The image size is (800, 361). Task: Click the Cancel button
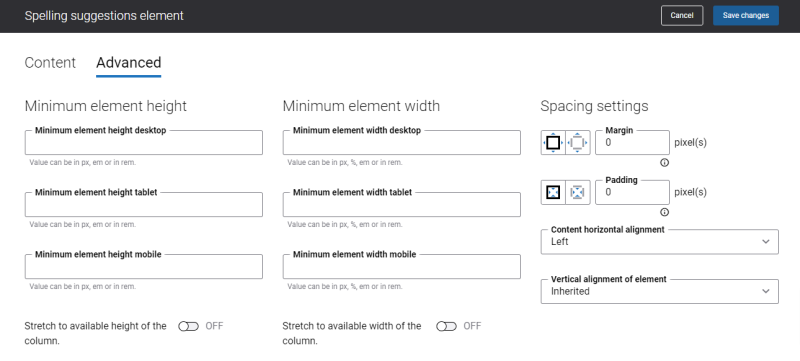(x=682, y=15)
